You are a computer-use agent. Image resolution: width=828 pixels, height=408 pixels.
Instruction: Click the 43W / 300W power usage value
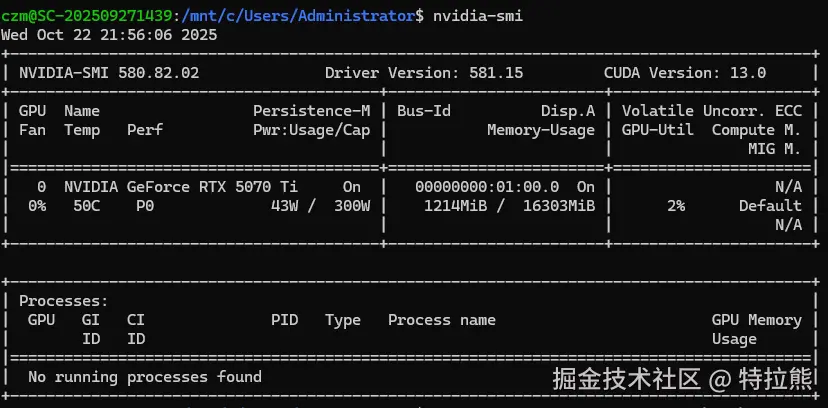coord(320,206)
